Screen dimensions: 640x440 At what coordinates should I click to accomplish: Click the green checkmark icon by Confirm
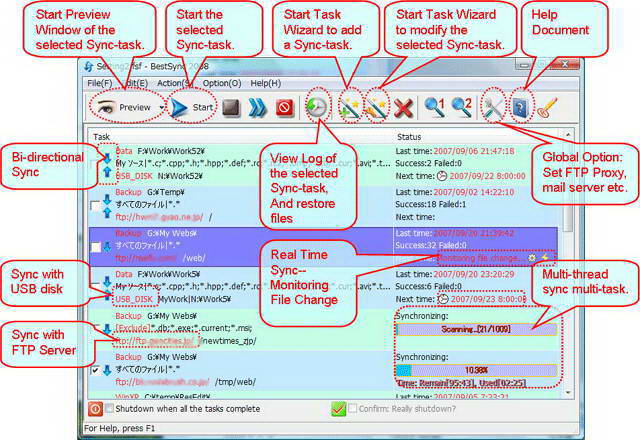tap(338, 409)
